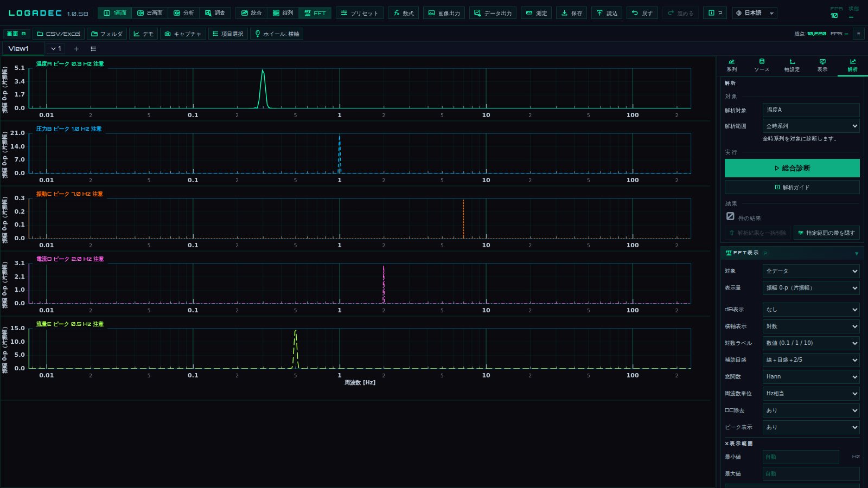
Task: Activate the 測定 measure tool
Action: click(537, 13)
